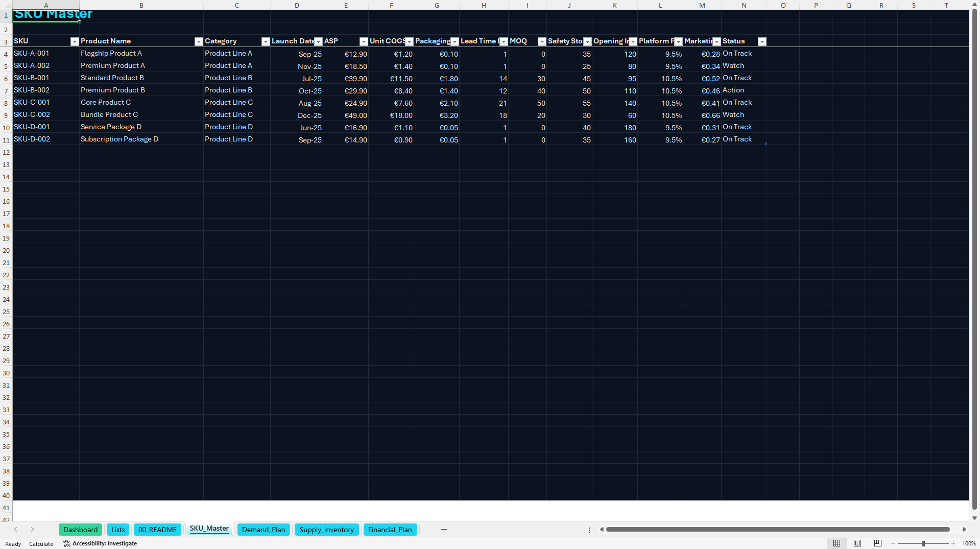
Task: Click previous sheet navigation arrow
Action: (x=16, y=530)
